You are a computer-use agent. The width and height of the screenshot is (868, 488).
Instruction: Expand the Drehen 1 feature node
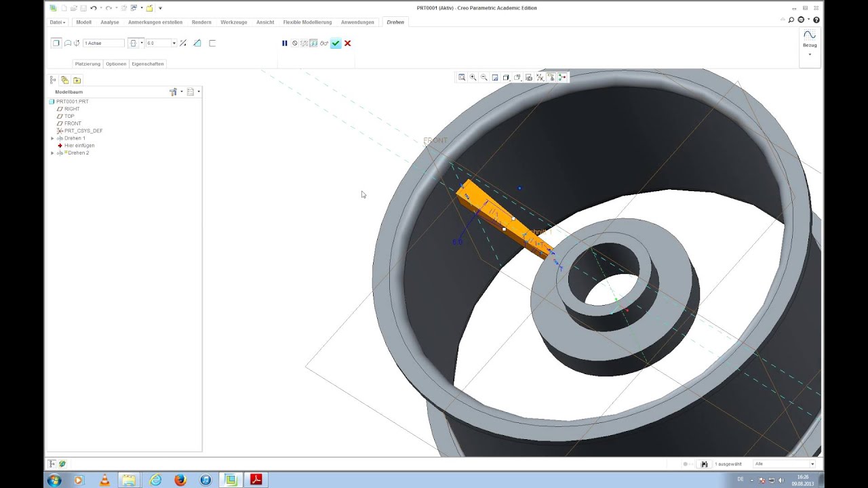point(52,138)
